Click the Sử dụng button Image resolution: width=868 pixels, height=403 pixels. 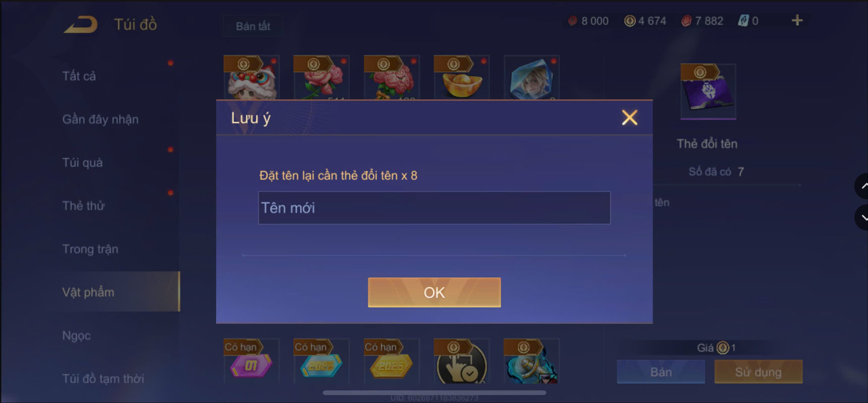(758, 372)
